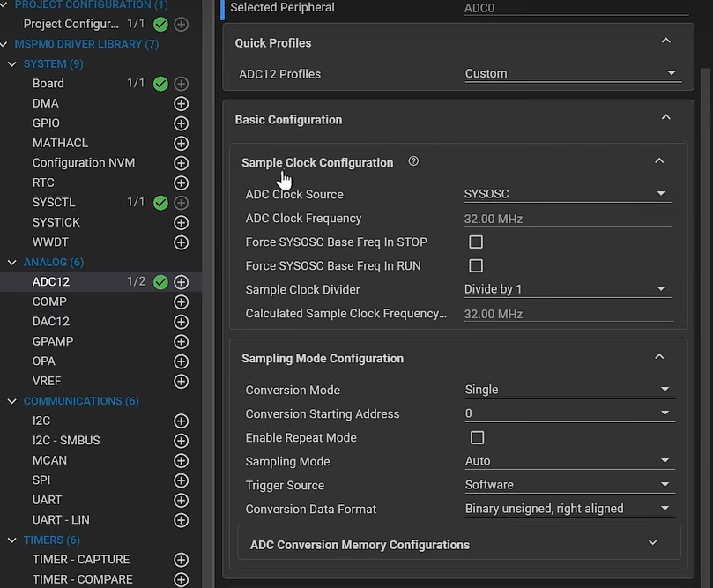Add a TIMER - CAPTURE instance

pyautogui.click(x=182, y=560)
